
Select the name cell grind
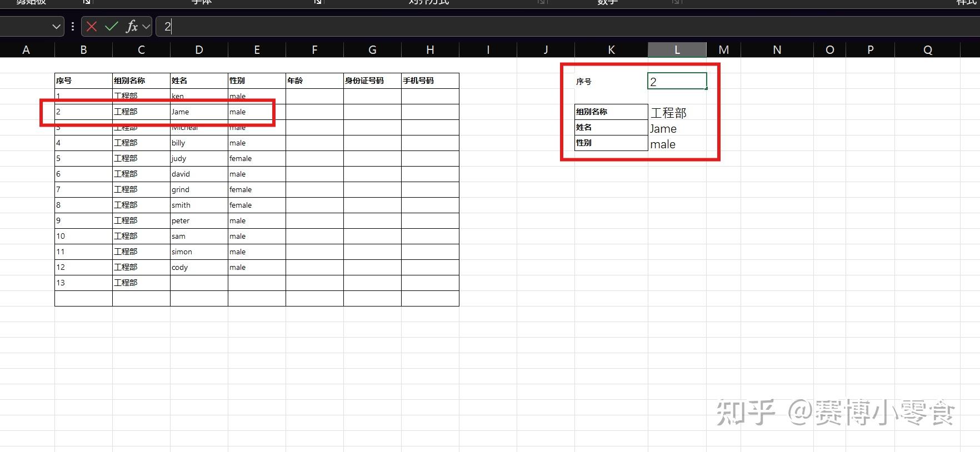[x=199, y=189]
